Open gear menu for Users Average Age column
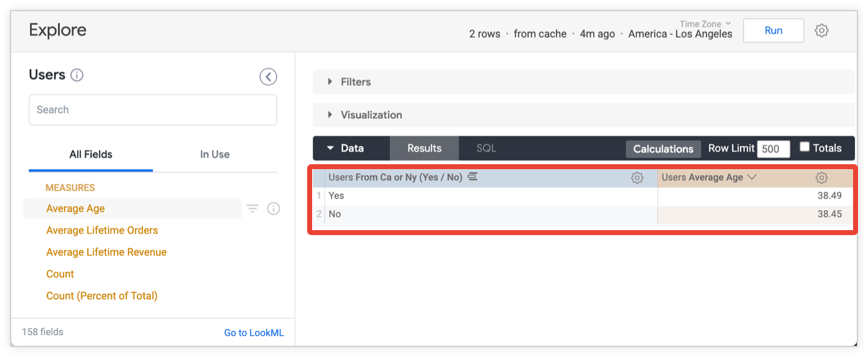 [821, 178]
